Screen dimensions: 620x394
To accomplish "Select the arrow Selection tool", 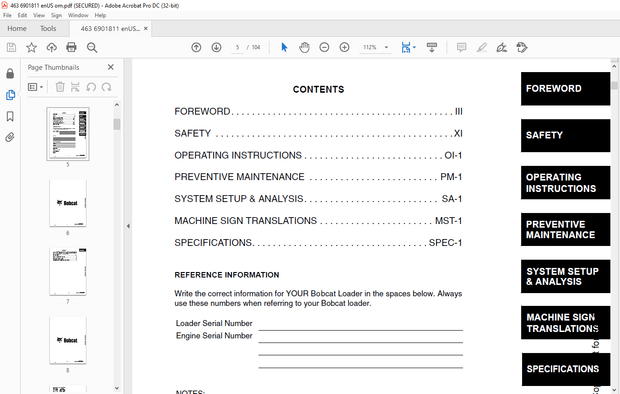I will click(284, 47).
